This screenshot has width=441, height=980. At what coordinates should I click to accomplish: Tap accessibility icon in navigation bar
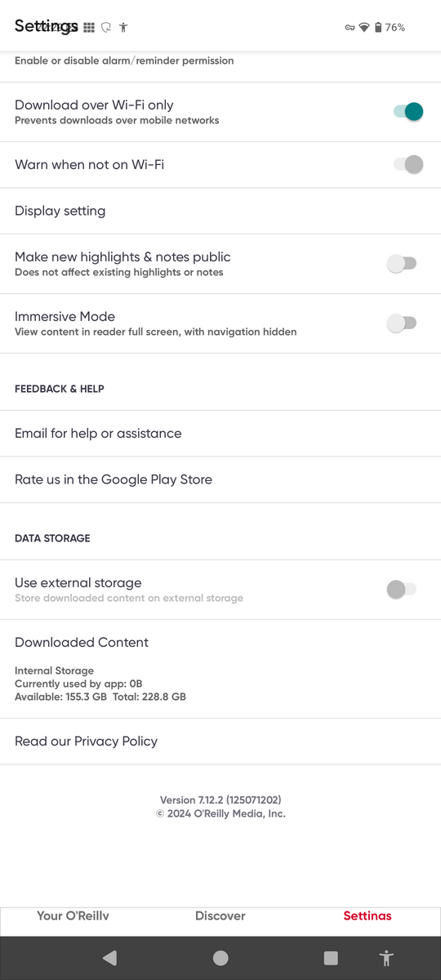click(x=386, y=958)
